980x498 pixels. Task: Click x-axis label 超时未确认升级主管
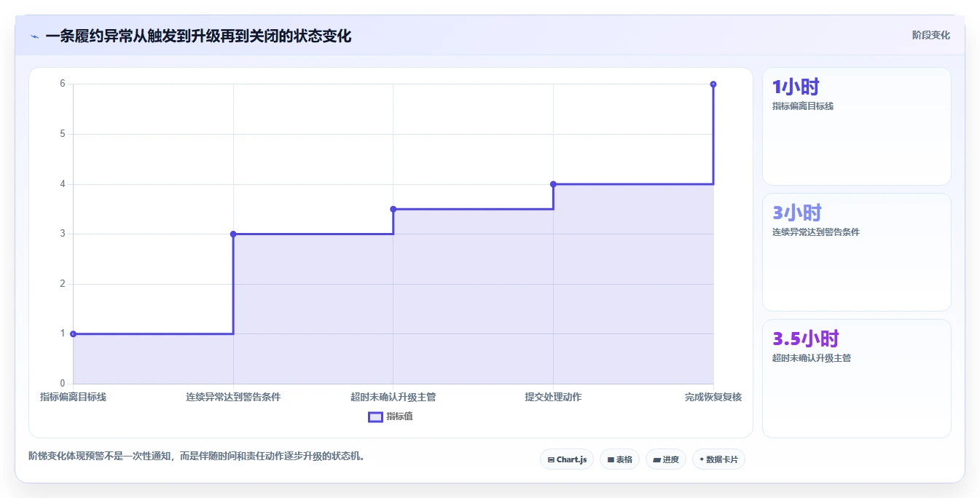coord(393,397)
